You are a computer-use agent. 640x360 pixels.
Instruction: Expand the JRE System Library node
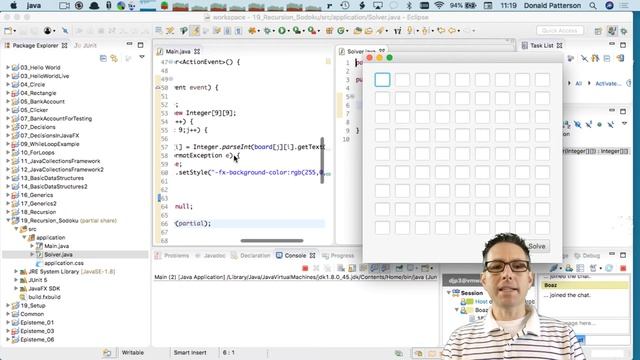coord(16,271)
